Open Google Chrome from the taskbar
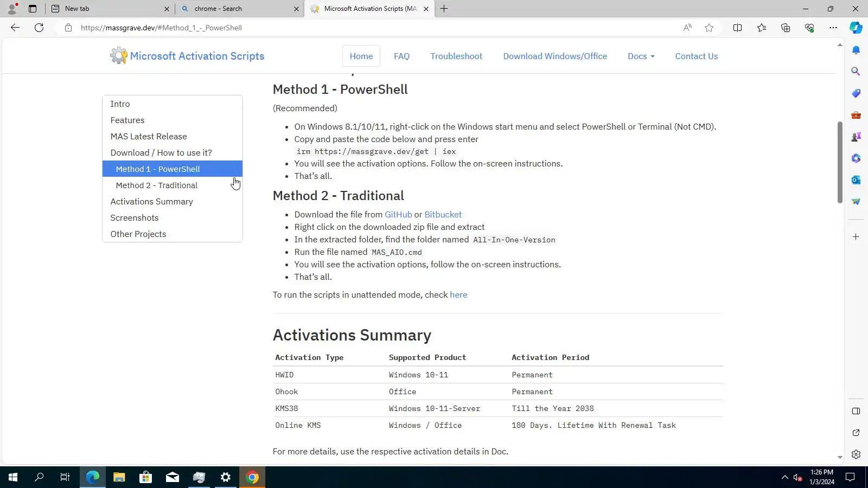This screenshot has height=488, width=868. tap(252, 477)
